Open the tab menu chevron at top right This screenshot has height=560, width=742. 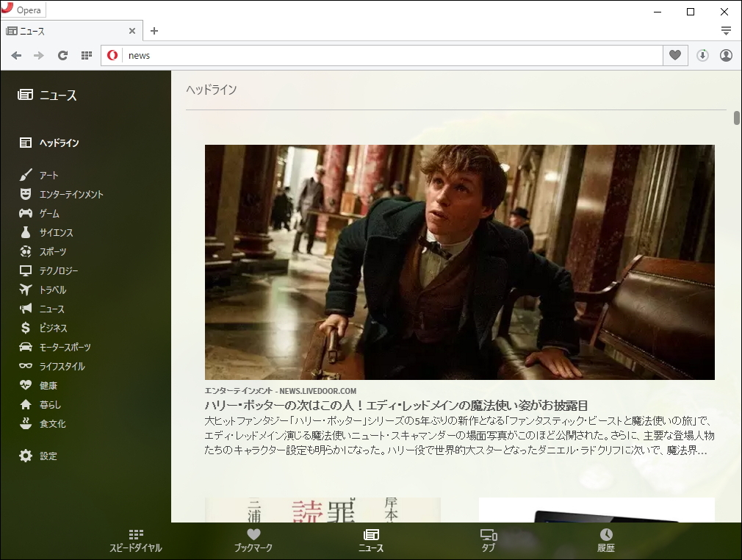tap(726, 30)
